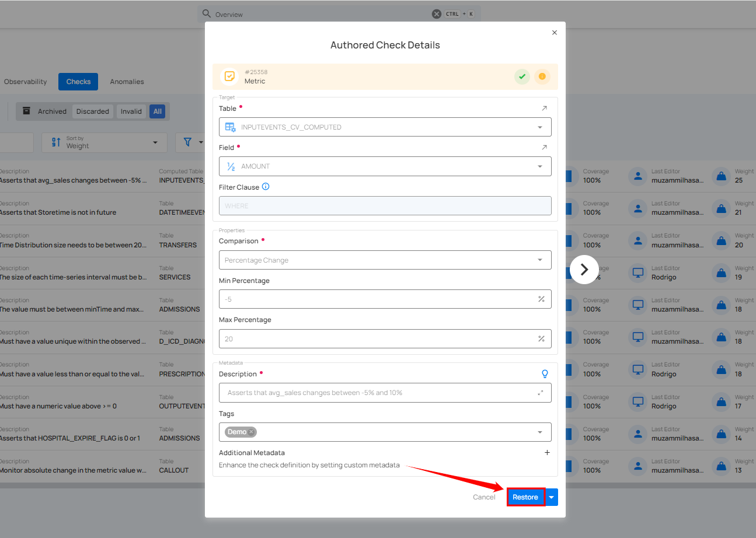Image resolution: width=756 pixels, height=538 pixels.
Task: Click the weight icon for weight 25
Action: (721, 176)
